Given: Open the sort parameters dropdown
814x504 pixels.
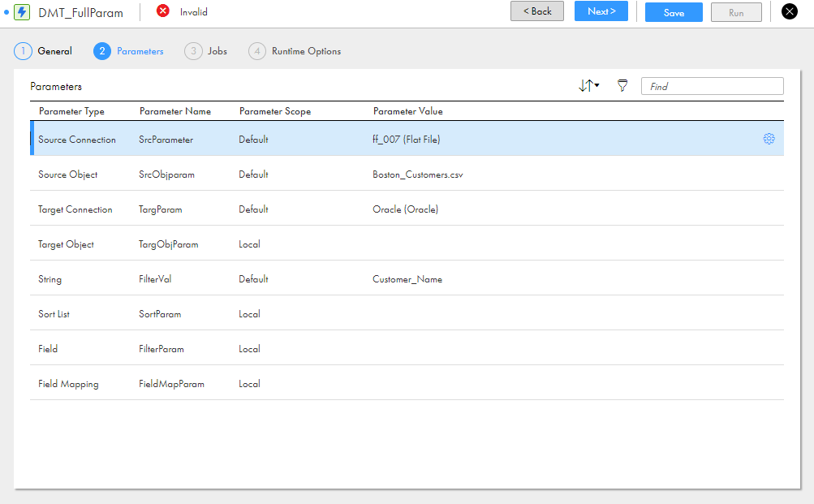Looking at the screenshot, I should [x=588, y=86].
